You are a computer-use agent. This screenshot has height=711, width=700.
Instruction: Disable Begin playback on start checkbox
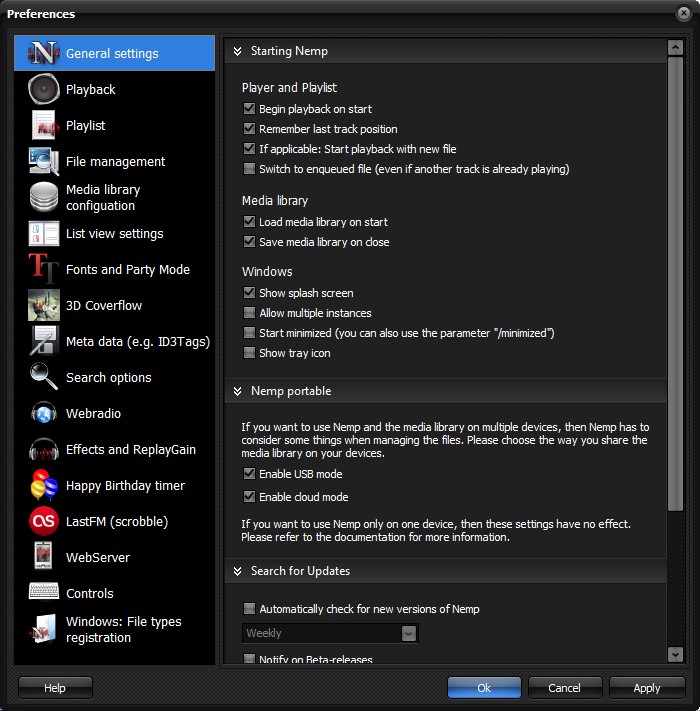click(249, 109)
